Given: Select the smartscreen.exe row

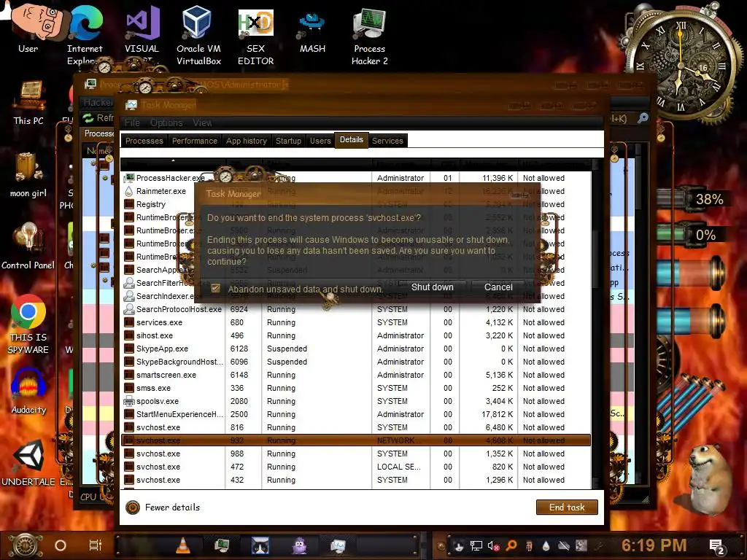Looking at the screenshot, I should coord(356,376).
